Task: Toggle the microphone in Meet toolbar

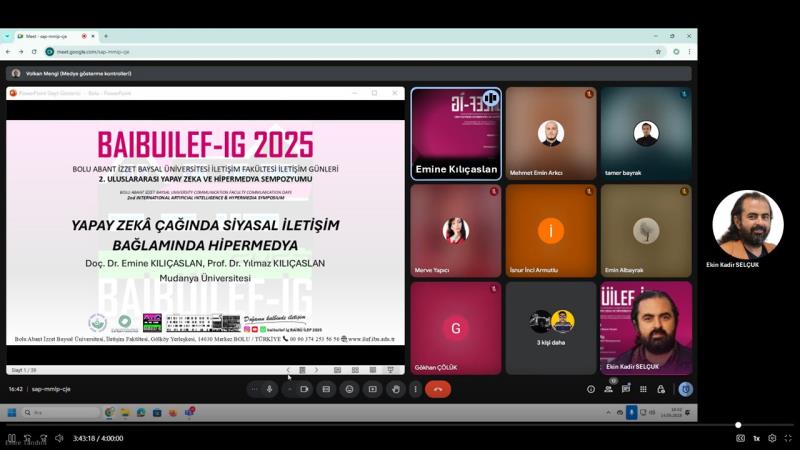Action: [x=269, y=389]
